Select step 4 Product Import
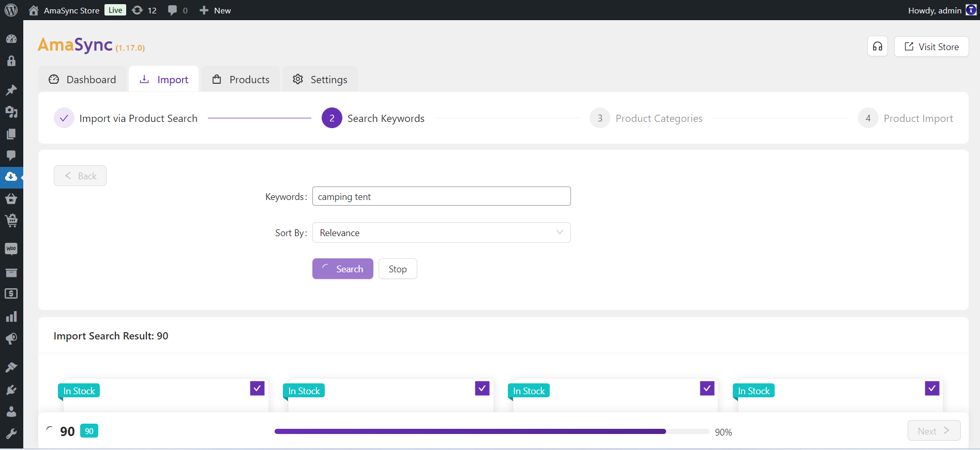The height and width of the screenshot is (450, 980). [906, 118]
